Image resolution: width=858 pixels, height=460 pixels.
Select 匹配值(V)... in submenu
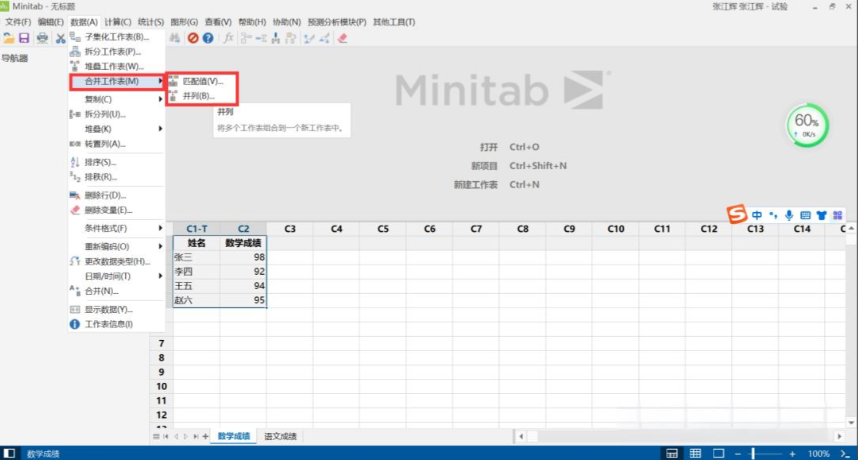[x=202, y=81]
